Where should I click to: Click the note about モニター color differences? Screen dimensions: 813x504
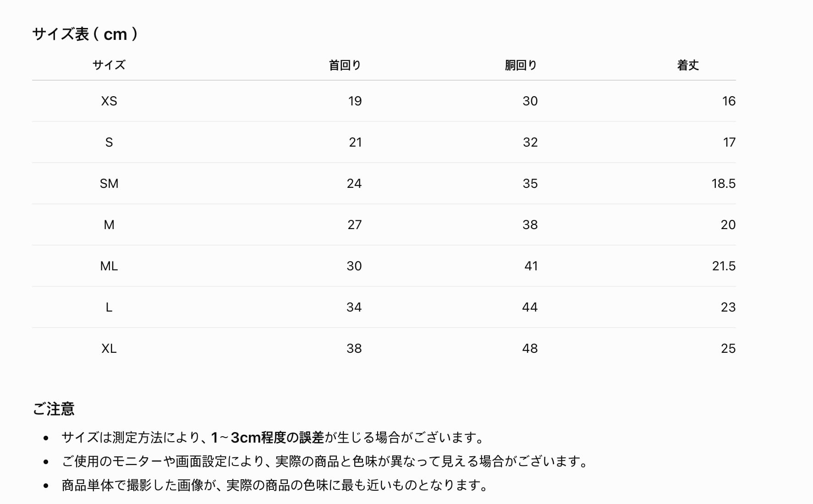(326, 461)
